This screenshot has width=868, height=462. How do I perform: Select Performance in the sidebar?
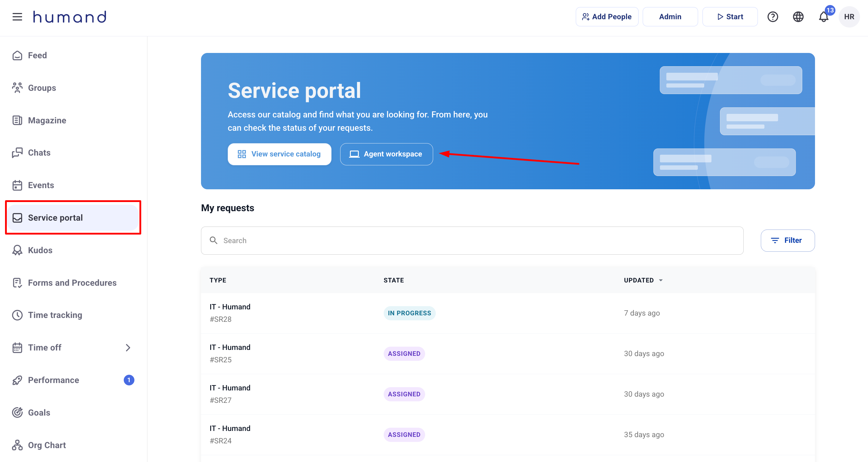pyautogui.click(x=54, y=380)
